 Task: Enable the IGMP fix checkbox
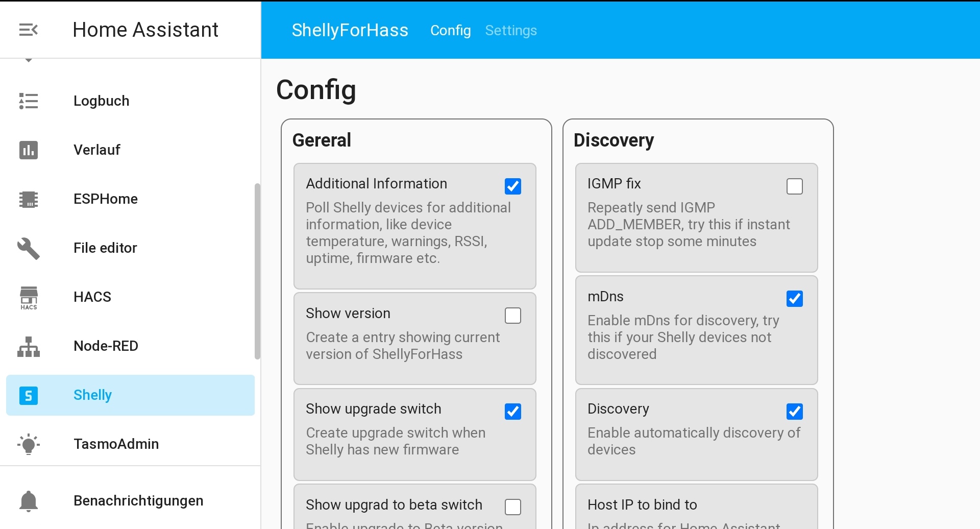(794, 186)
